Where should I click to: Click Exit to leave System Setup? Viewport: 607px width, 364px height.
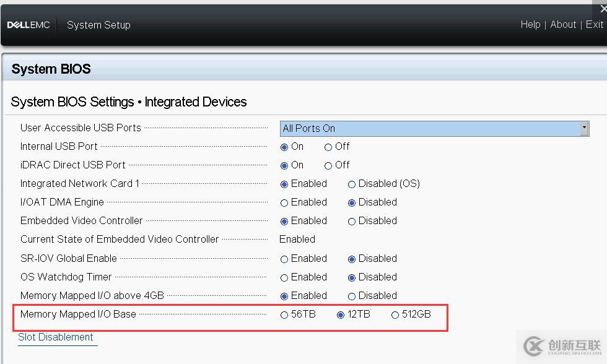point(594,25)
